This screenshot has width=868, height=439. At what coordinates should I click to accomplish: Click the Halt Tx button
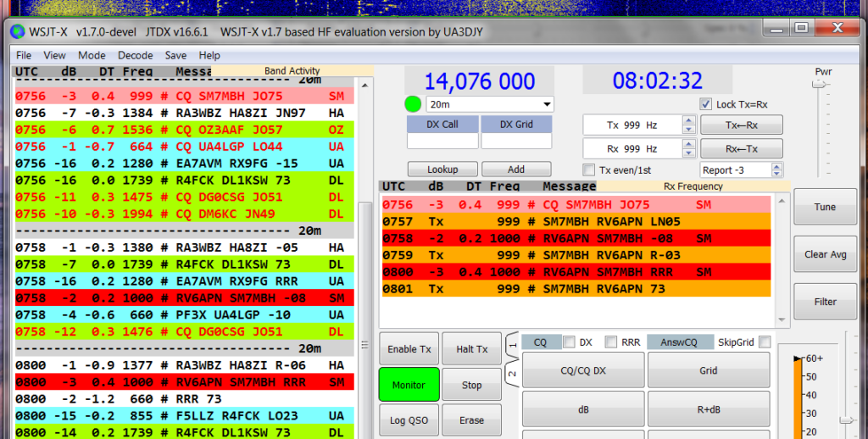tap(471, 349)
